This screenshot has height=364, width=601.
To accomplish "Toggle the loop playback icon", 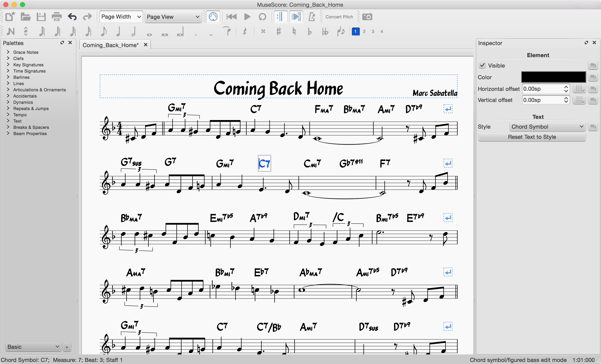I will click(262, 17).
